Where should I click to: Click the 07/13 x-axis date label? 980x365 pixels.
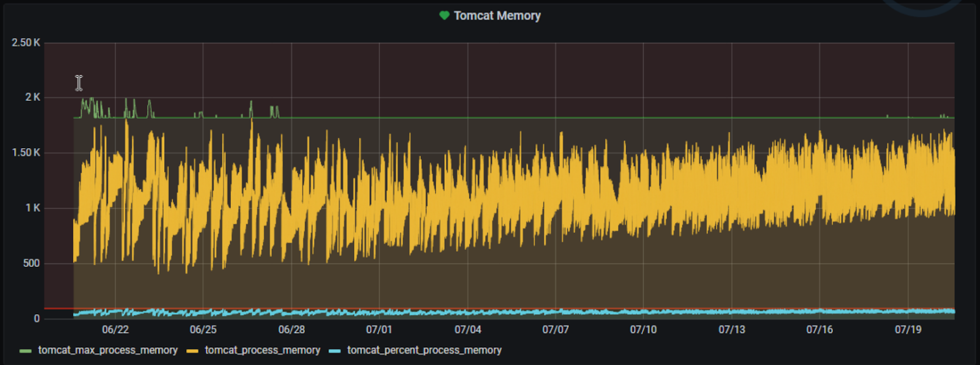pos(732,329)
